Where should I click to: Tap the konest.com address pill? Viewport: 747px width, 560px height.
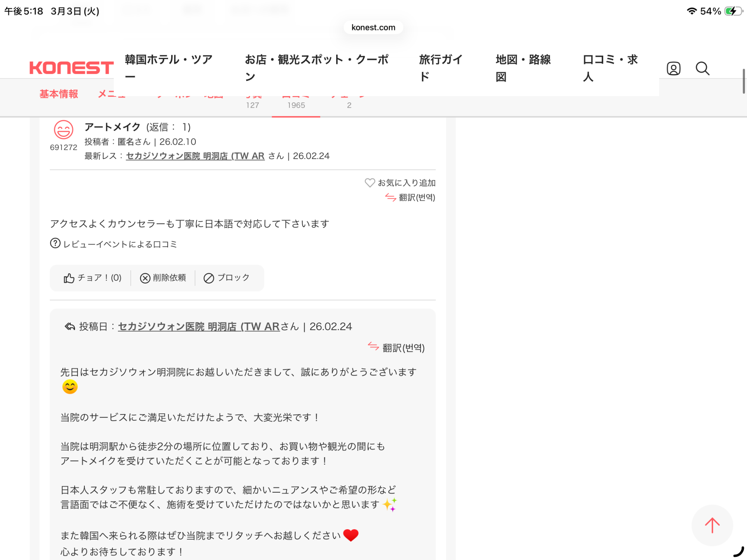tap(373, 27)
